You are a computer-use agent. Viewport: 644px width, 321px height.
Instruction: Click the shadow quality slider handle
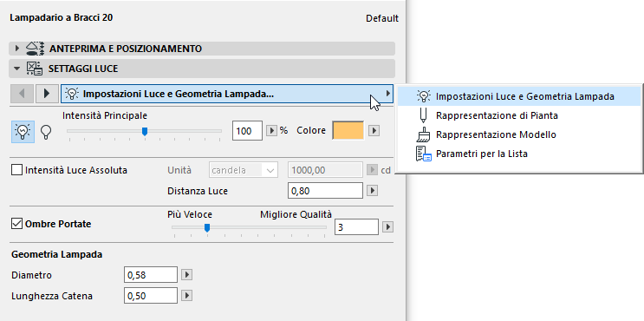click(207, 227)
